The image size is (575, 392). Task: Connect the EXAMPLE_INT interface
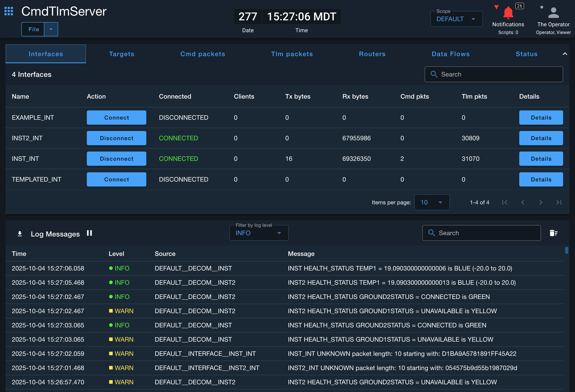click(116, 118)
